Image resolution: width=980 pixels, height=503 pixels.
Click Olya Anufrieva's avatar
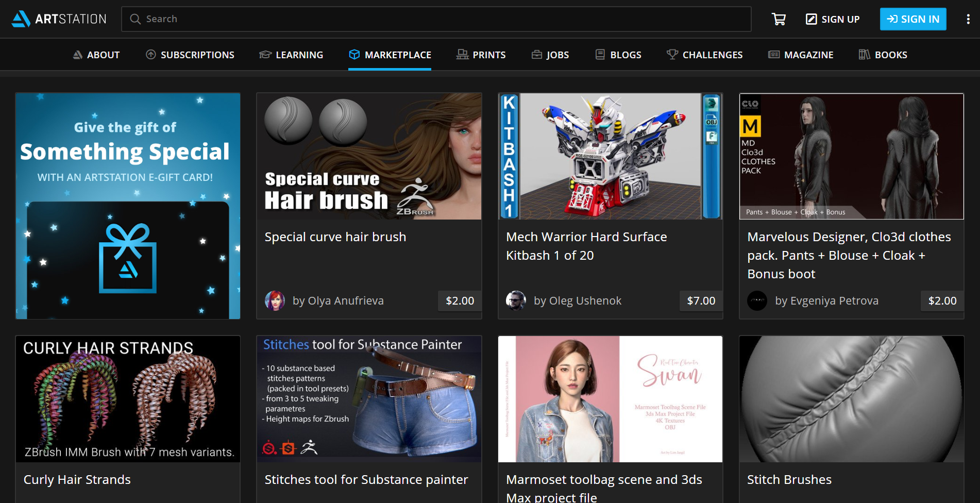tap(275, 300)
